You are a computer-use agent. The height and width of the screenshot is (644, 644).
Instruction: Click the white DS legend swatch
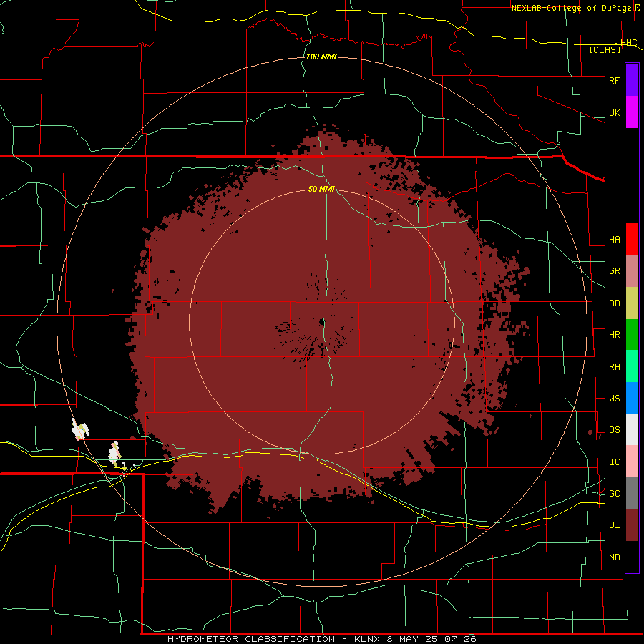coord(632,429)
